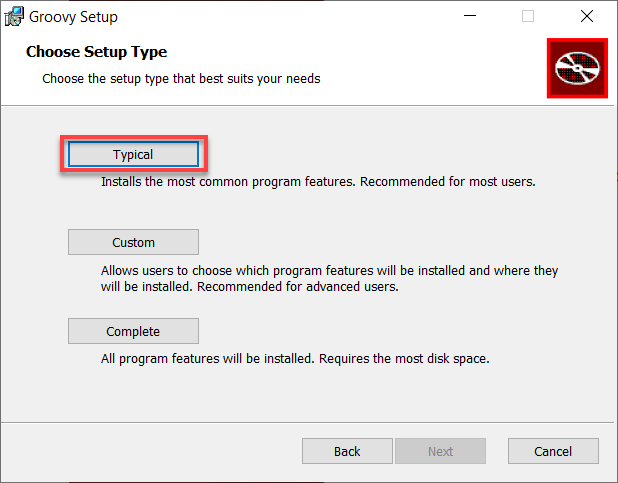Go back to the previous step
The height and width of the screenshot is (483, 618).
coord(347,451)
